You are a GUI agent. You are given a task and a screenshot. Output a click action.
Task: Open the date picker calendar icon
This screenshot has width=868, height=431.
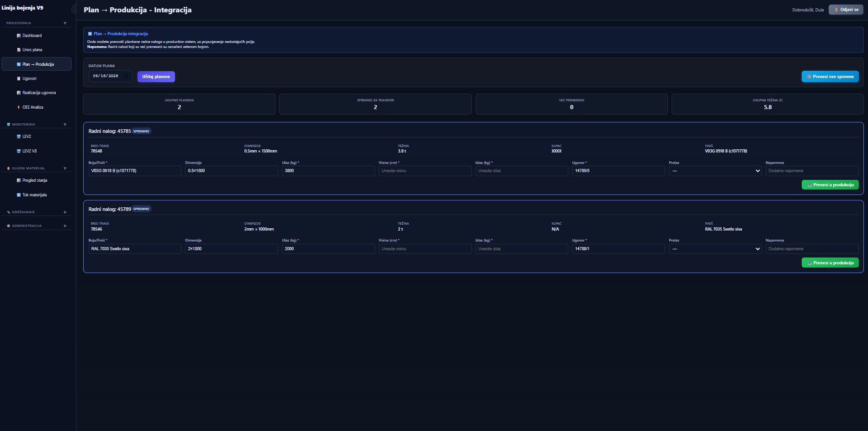point(126,76)
